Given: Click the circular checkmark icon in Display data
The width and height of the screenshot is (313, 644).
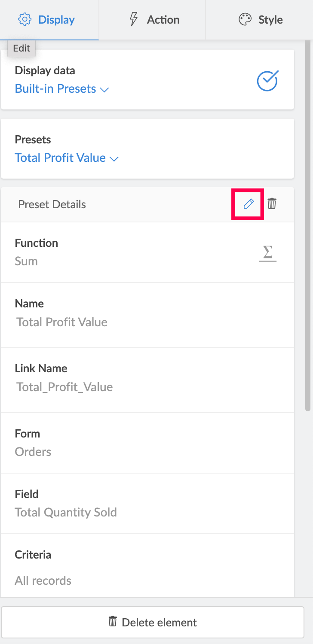Looking at the screenshot, I should (x=267, y=80).
